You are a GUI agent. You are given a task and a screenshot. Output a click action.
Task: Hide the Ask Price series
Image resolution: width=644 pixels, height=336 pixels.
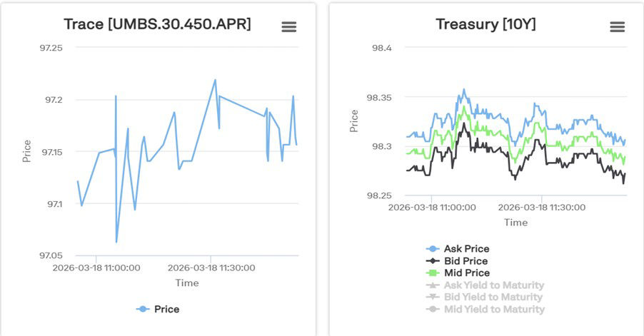tap(466, 249)
